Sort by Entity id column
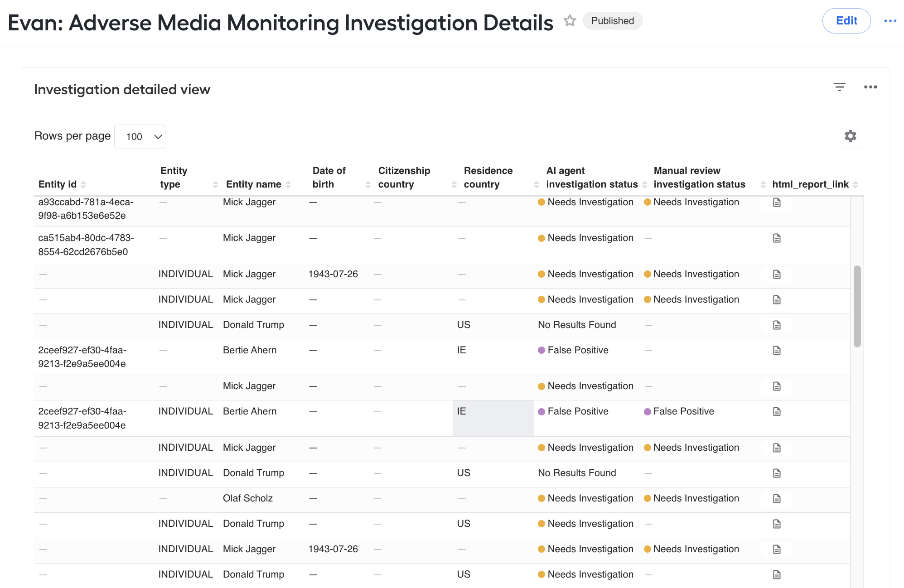 pos(83,184)
